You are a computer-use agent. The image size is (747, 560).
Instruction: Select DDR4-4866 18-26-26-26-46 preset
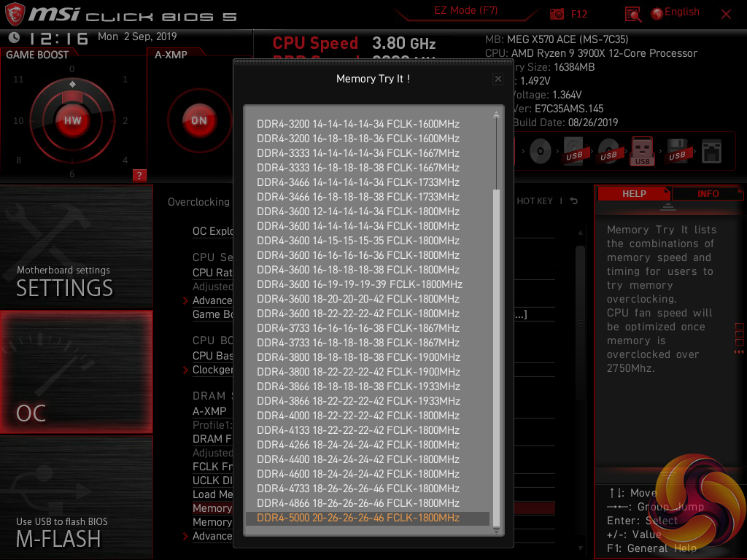pos(357,503)
